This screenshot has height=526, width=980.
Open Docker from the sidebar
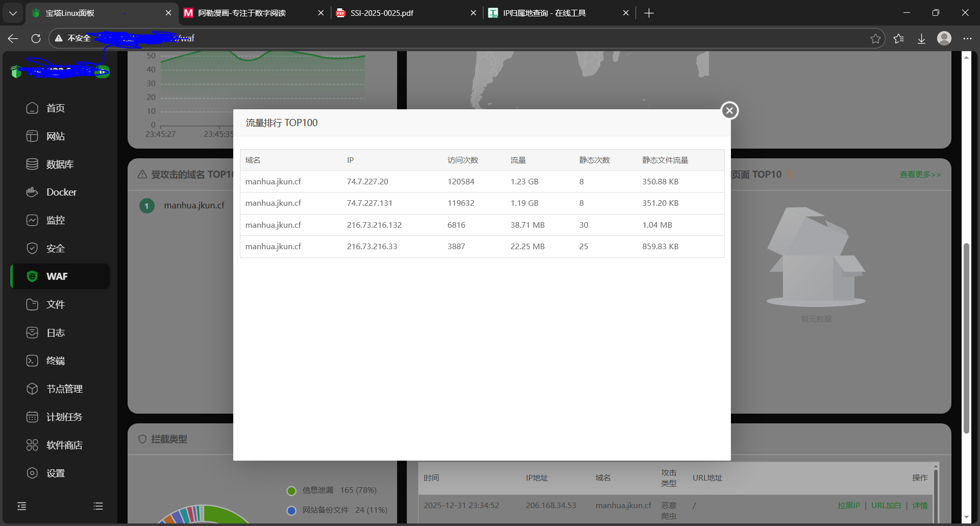click(61, 193)
